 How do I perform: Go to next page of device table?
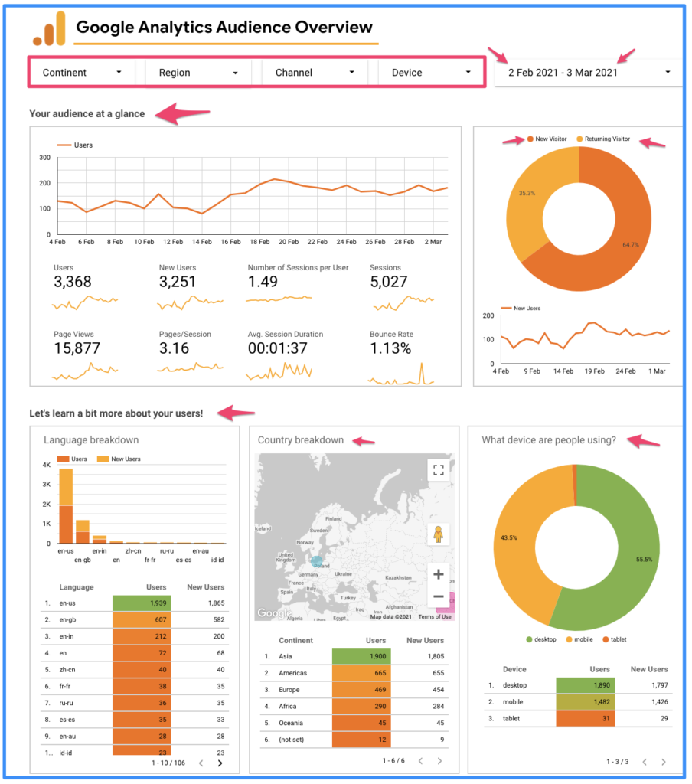(664, 762)
